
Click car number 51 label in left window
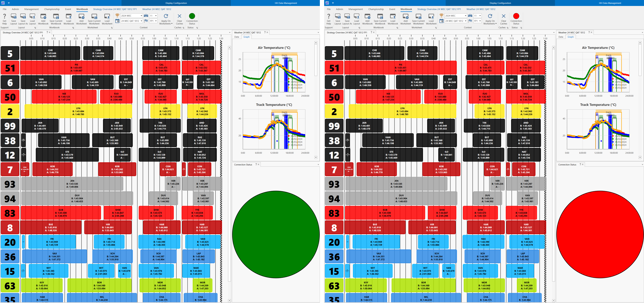click(x=10, y=68)
